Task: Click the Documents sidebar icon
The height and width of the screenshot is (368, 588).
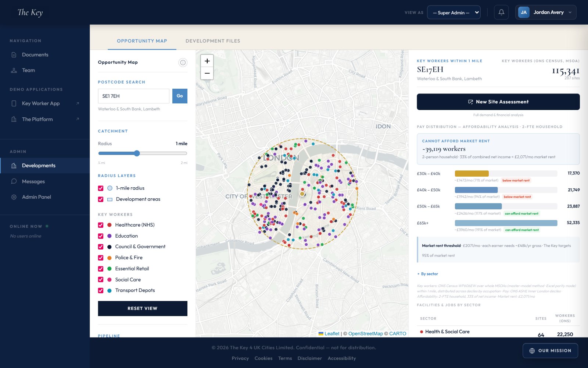Action: 14,55
